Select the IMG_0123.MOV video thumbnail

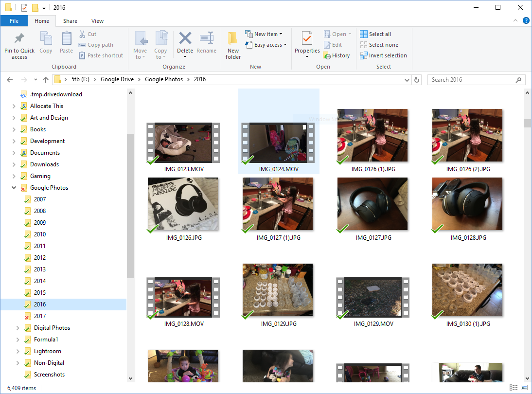183,143
